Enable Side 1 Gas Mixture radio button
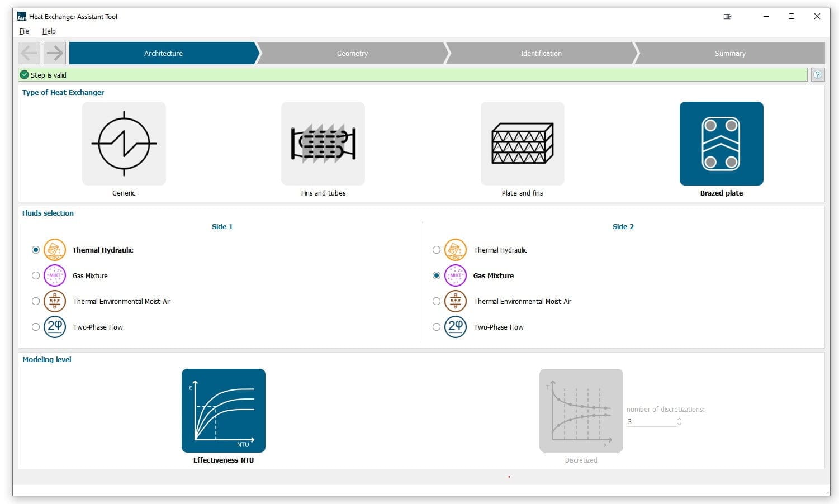 [36, 275]
